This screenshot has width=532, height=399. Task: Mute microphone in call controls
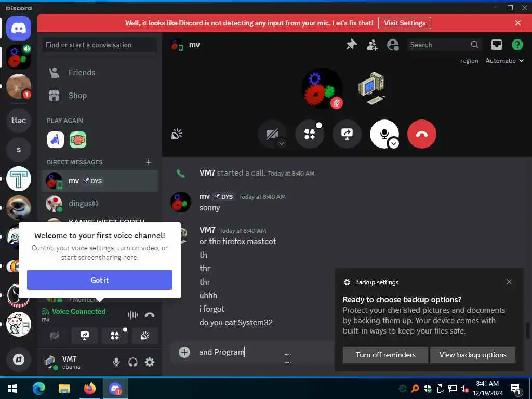coord(384,134)
